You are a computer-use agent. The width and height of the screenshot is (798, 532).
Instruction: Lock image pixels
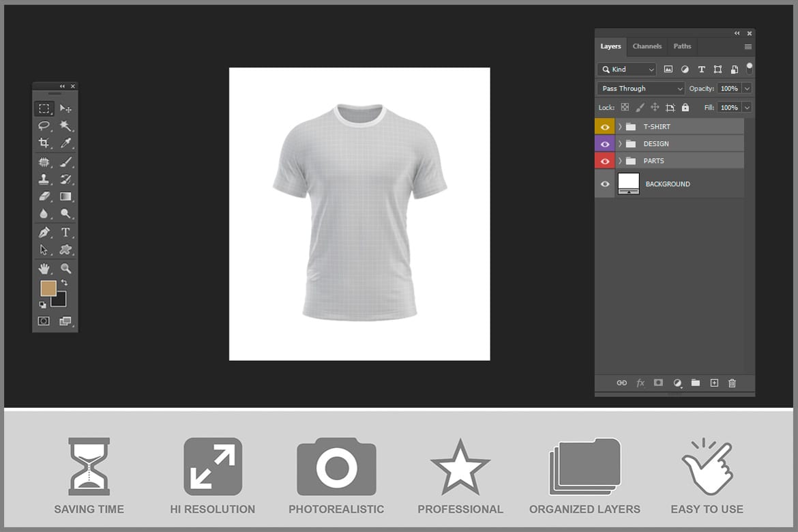(640, 107)
